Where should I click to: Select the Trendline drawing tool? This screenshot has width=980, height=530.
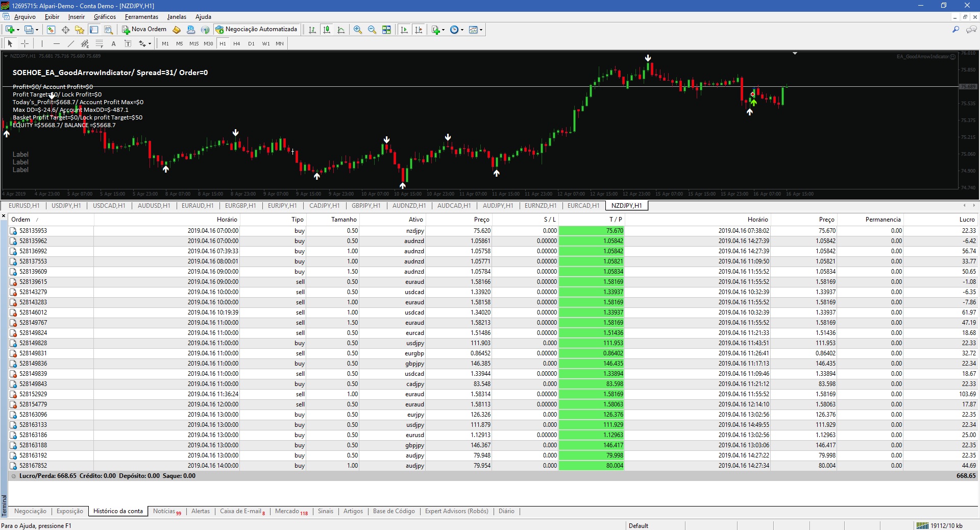pyautogui.click(x=71, y=44)
